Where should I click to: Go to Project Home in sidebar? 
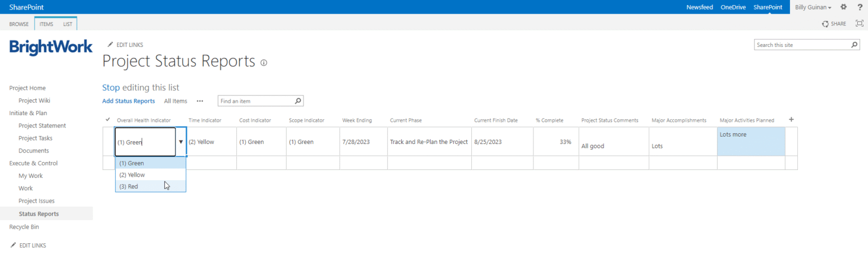(28, 88)
